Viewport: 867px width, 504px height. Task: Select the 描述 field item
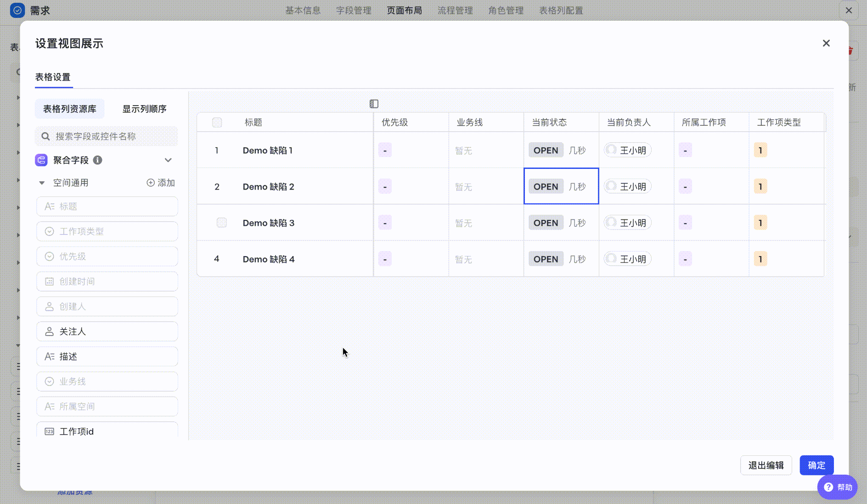[x=107, y=357]
